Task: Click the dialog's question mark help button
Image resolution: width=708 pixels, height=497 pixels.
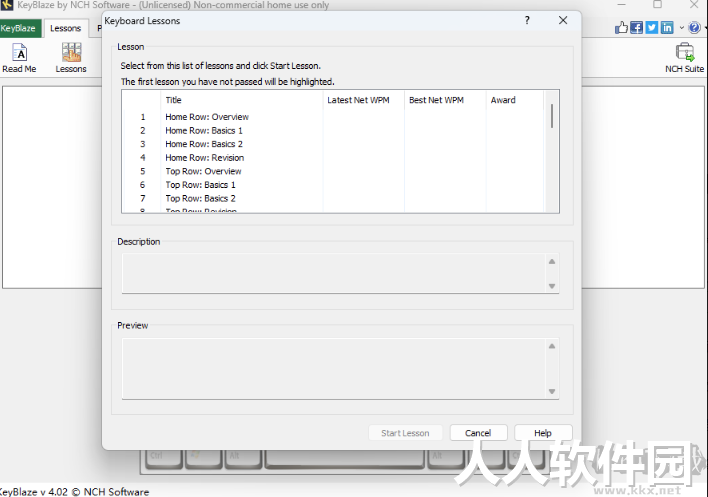Action: point(527,20)
